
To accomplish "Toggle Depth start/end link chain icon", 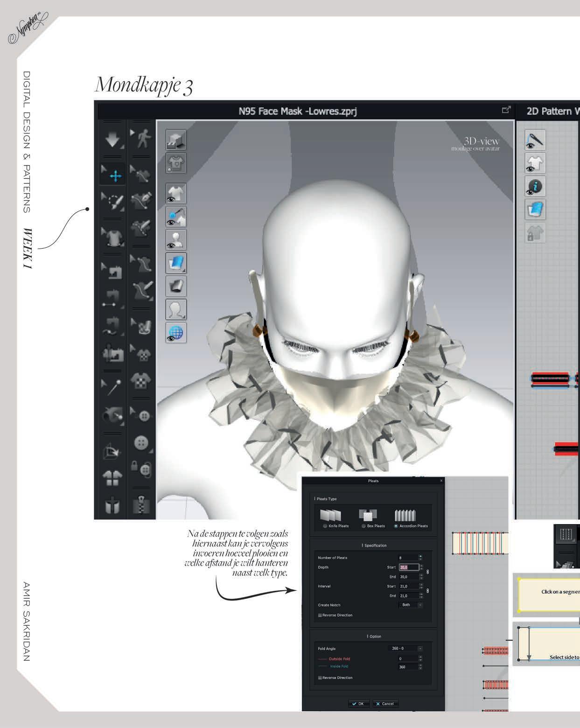I will 427,572.
